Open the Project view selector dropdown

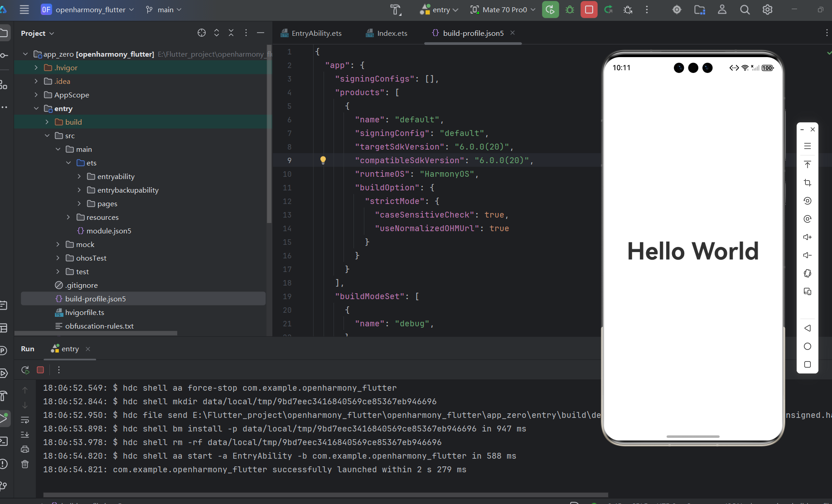(x=38, y=33)
